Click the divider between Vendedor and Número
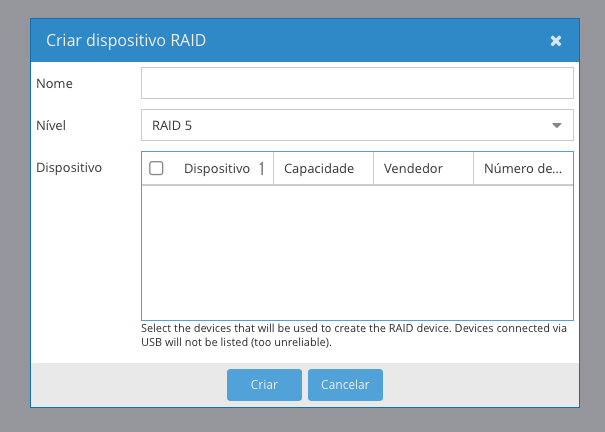This screenshot has height=432, width=605. click(473, 169)
